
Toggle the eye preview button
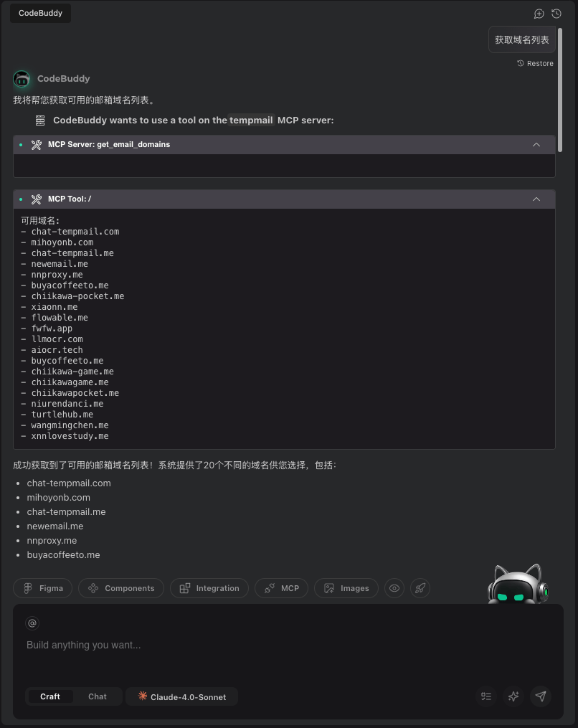coord(394,588)
